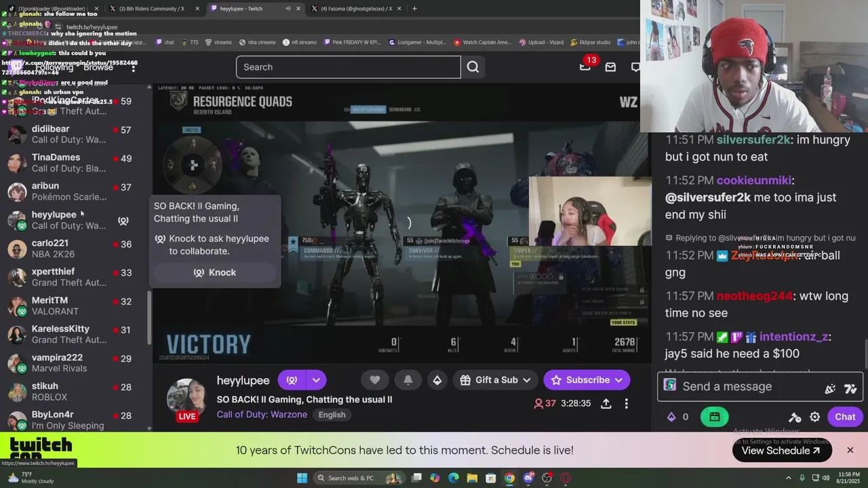868x488 pixels.
Task: Open the Bits cheer icon beside Gift a Sub
Action: tap(437, 380)
